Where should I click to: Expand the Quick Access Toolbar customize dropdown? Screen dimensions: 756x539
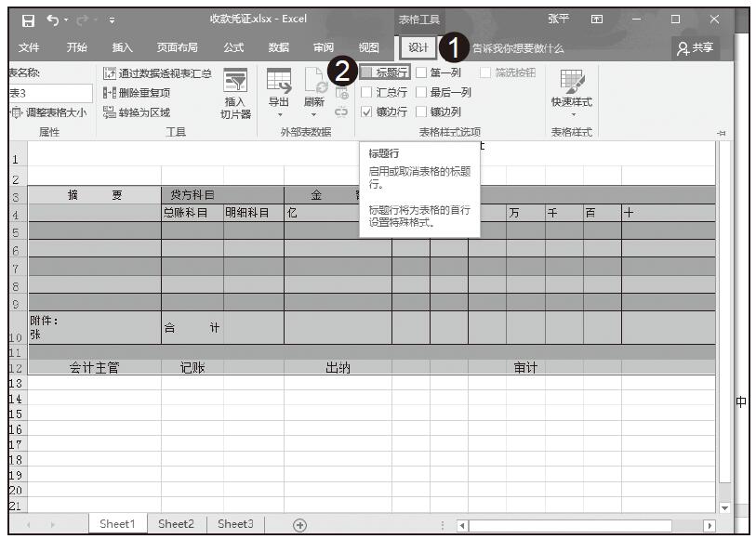coord(112,20)
